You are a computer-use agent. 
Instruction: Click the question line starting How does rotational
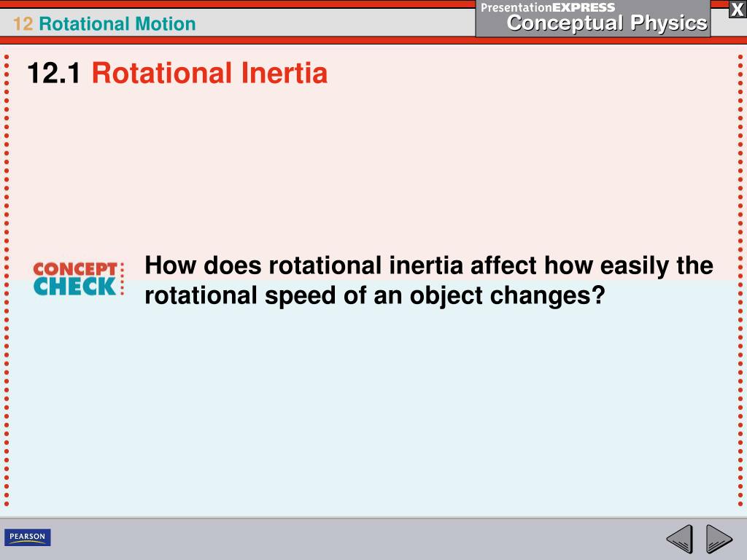(x=429, y=265)
